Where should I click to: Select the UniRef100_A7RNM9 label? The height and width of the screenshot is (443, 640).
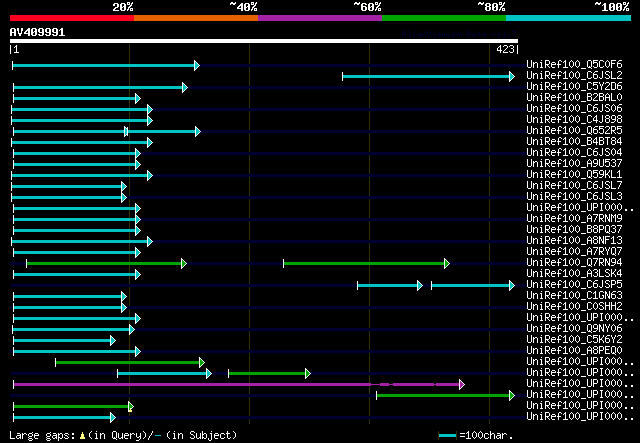coord(574,219)
